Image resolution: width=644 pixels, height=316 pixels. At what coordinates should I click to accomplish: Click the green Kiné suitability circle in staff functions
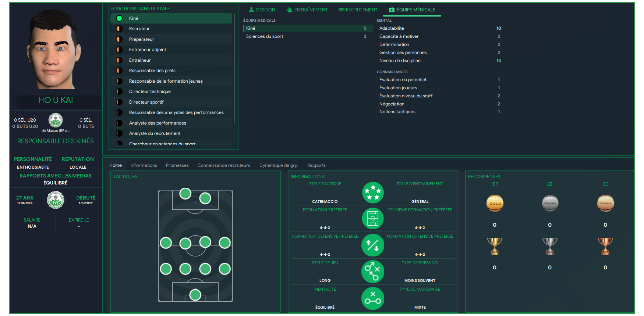119,18
